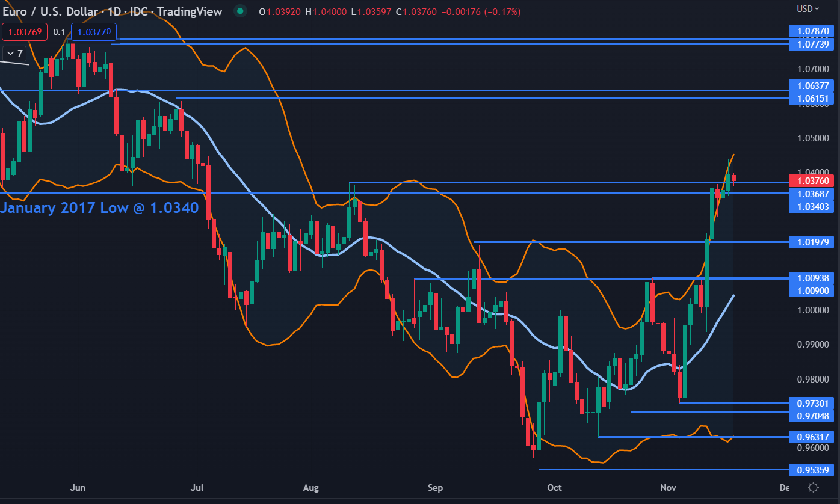Click the 1.07870 price level label
Image resolution: width=840 pixels, height=504 pixels.
tap(812, 31)
